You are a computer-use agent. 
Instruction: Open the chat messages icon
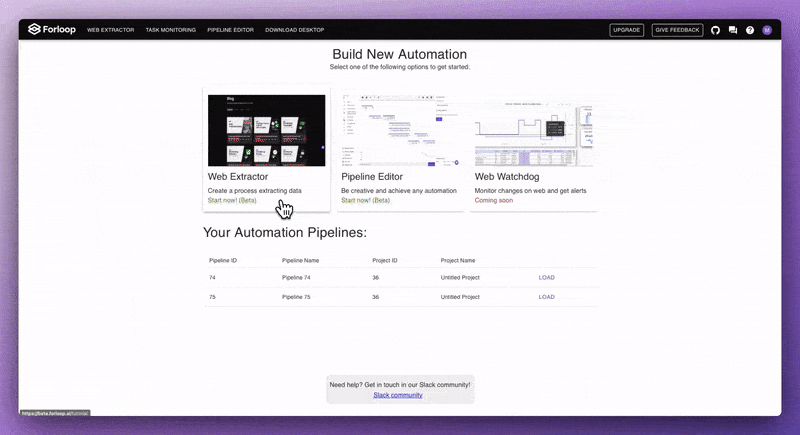tap(733, 30)
